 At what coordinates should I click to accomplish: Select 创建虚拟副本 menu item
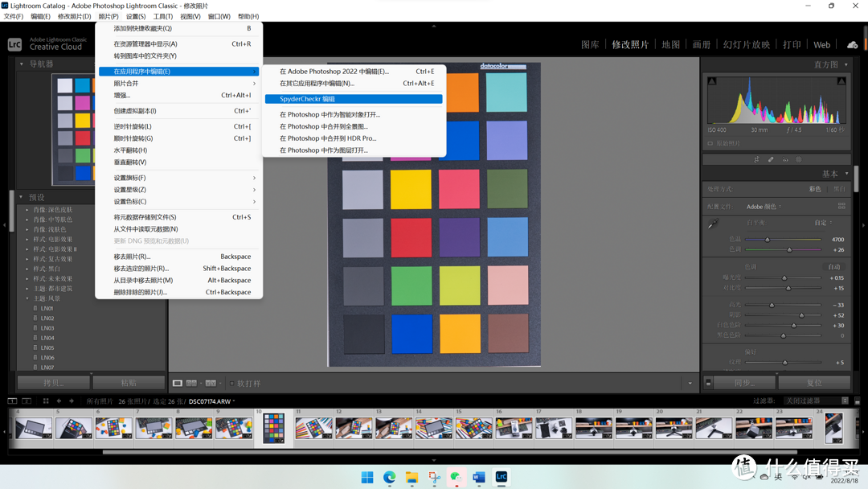[x=178, y=111]
